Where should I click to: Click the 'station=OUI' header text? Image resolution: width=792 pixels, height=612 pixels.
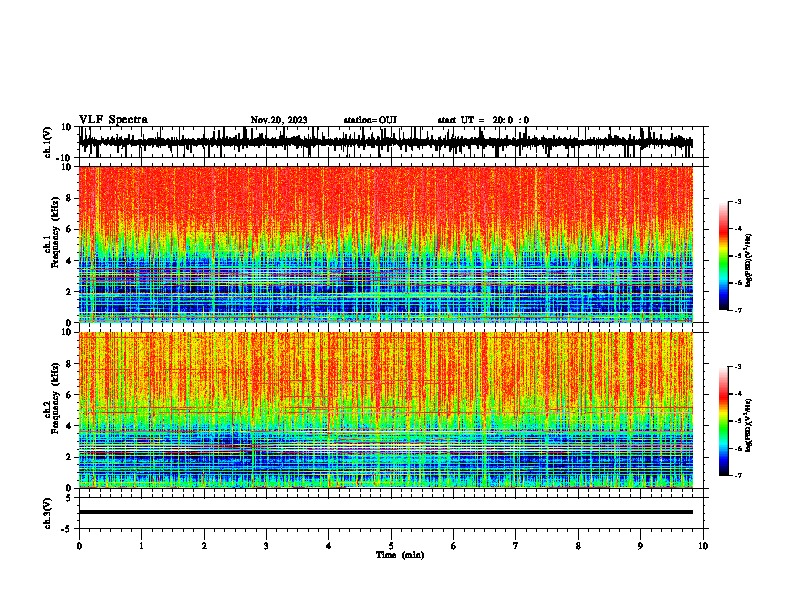tap(370, 120)
